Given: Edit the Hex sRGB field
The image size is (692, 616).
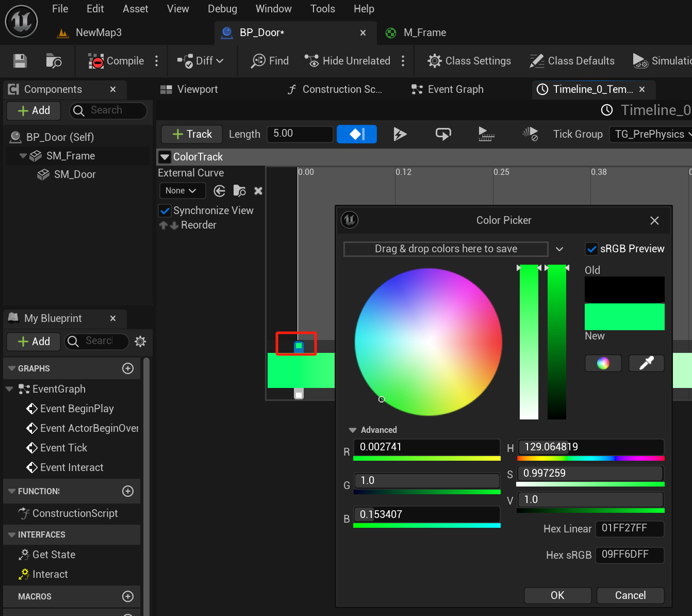Looking at the screenshot, I should click(x=630, y=555).
